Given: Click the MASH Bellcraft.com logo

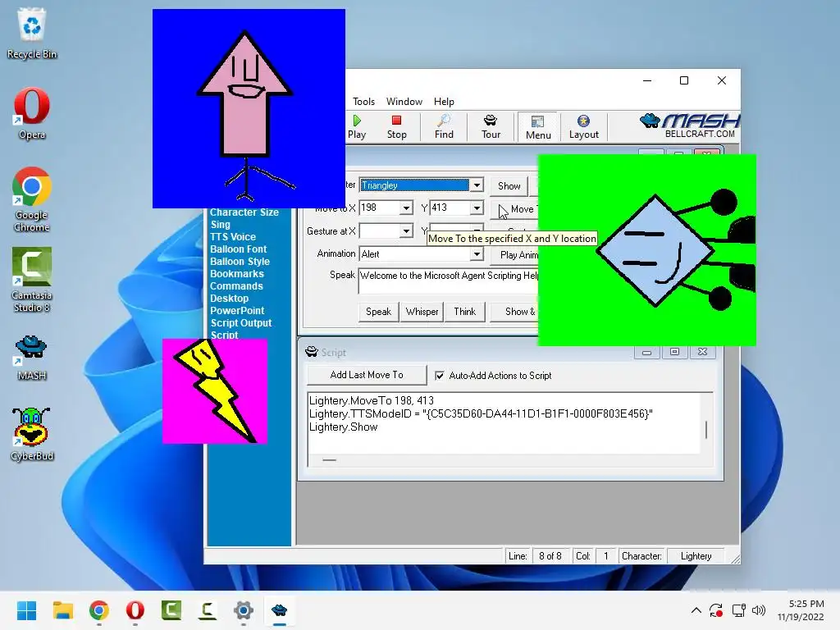Looking at the screenshot, I should click(x=690, y=126).
